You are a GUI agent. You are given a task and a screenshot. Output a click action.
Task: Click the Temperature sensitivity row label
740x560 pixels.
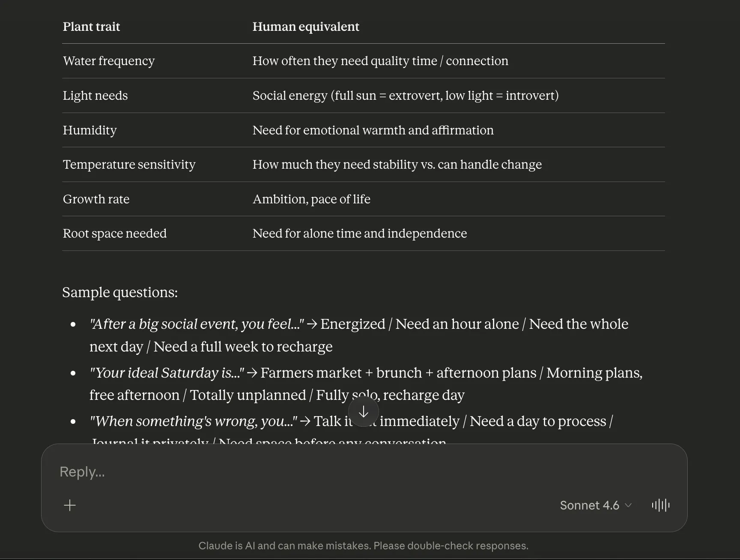(x=129, y=164)
